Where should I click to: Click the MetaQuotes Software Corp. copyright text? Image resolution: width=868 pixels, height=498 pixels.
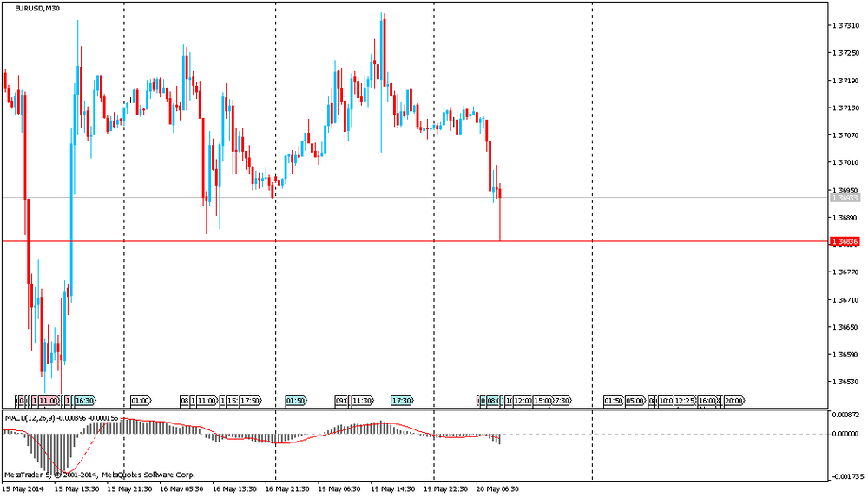(x=148, y=475)
